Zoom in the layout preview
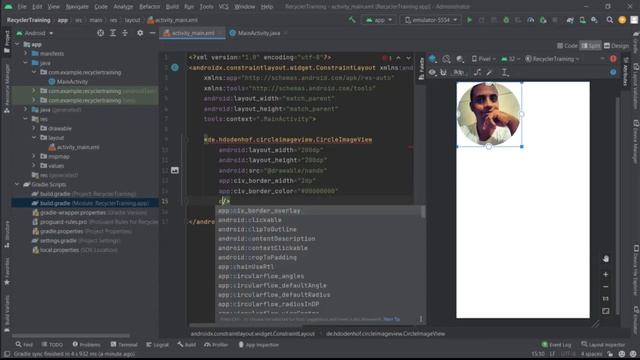Screen dimensions: 640x360 606,274
